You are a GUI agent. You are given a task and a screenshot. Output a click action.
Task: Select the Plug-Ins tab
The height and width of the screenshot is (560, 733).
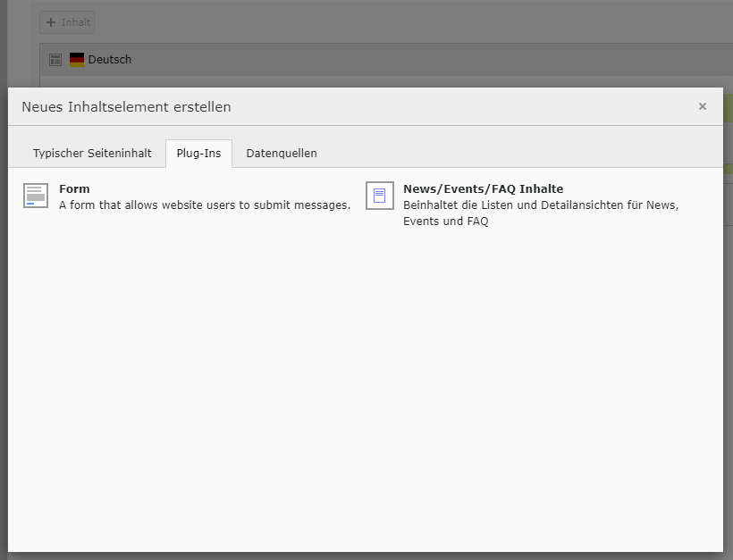coord(198,153)
